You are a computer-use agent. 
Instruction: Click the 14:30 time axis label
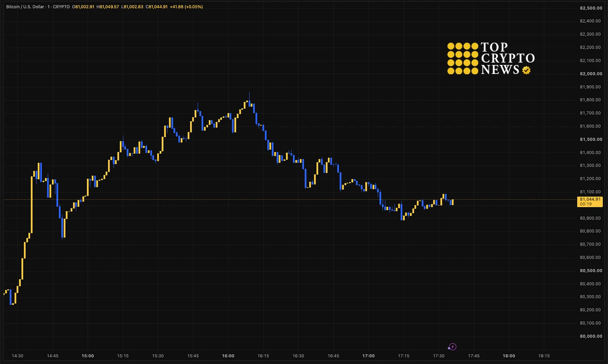(x=18, y=356)
